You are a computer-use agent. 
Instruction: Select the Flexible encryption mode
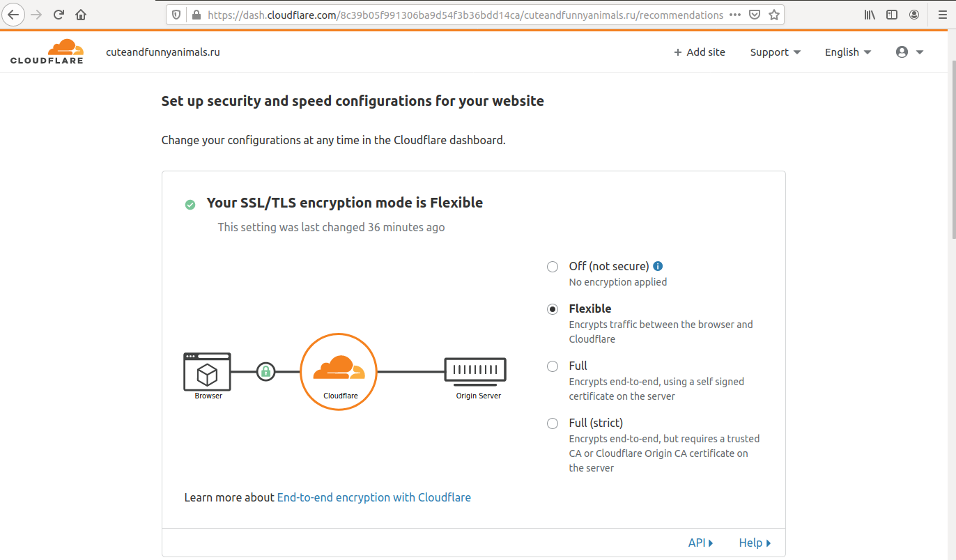point(553,309)
